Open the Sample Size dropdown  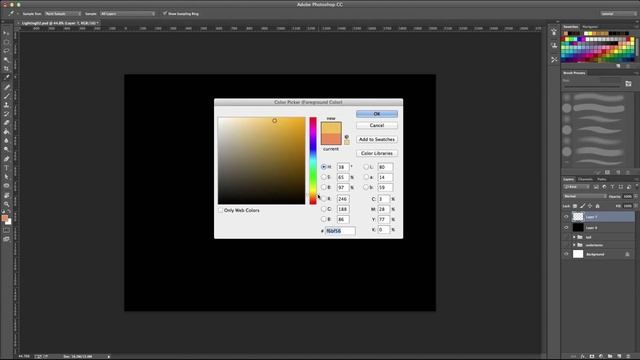[63, 13]
